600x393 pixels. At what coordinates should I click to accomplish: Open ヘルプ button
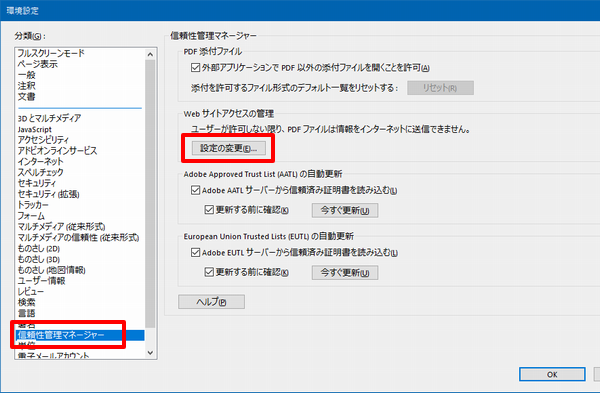point(211,302)
